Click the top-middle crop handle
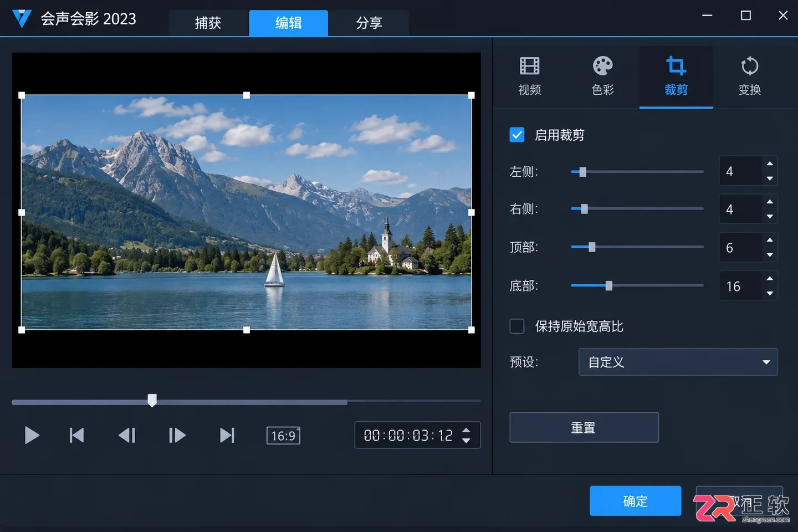 (x=247, y=95)
